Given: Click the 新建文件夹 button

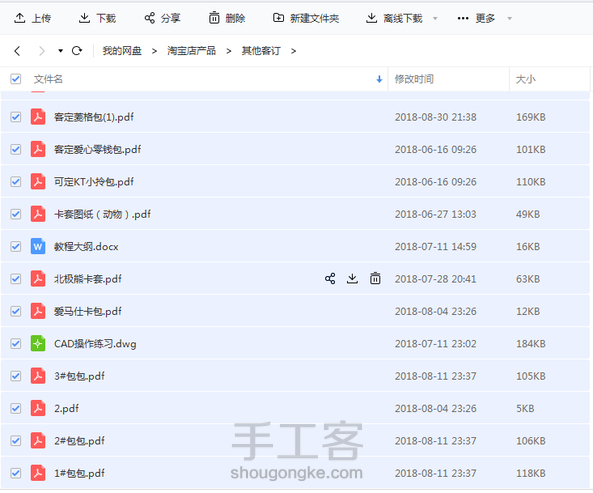Looking at the screenshot, I should click(x=306, y=18).
